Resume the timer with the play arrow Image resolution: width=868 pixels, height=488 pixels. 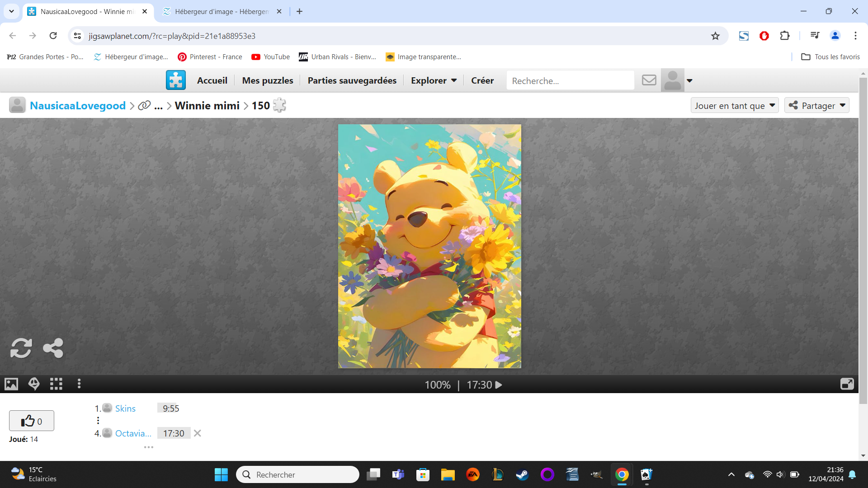point(499,385)
